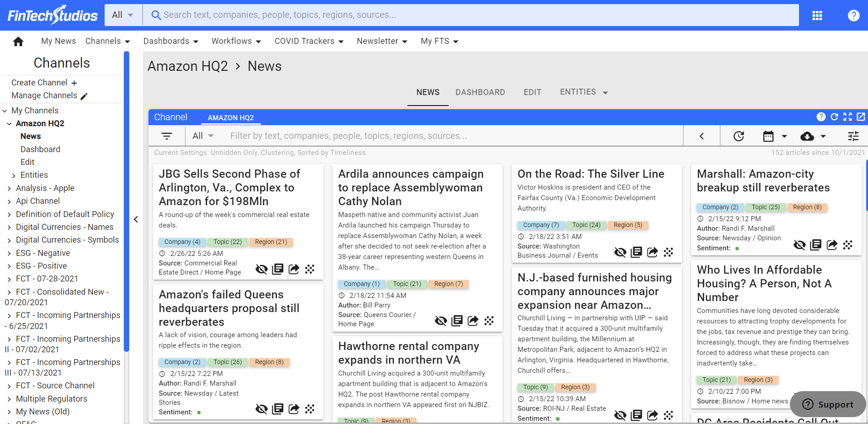This screenshot has height=424, width=868.
Task: Refresh the Amazon HQ2 channel panel
Action: (834, 117)
